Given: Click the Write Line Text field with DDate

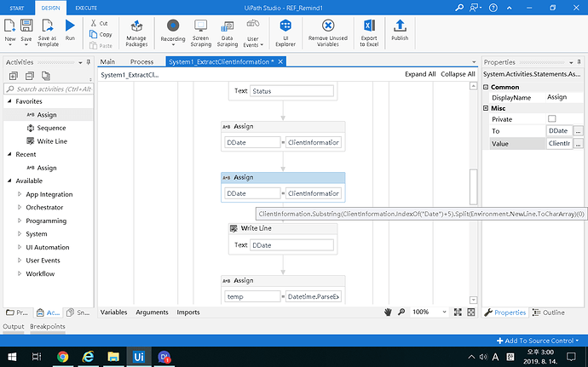Looking at the screenshot, I should tap(291, 245).
